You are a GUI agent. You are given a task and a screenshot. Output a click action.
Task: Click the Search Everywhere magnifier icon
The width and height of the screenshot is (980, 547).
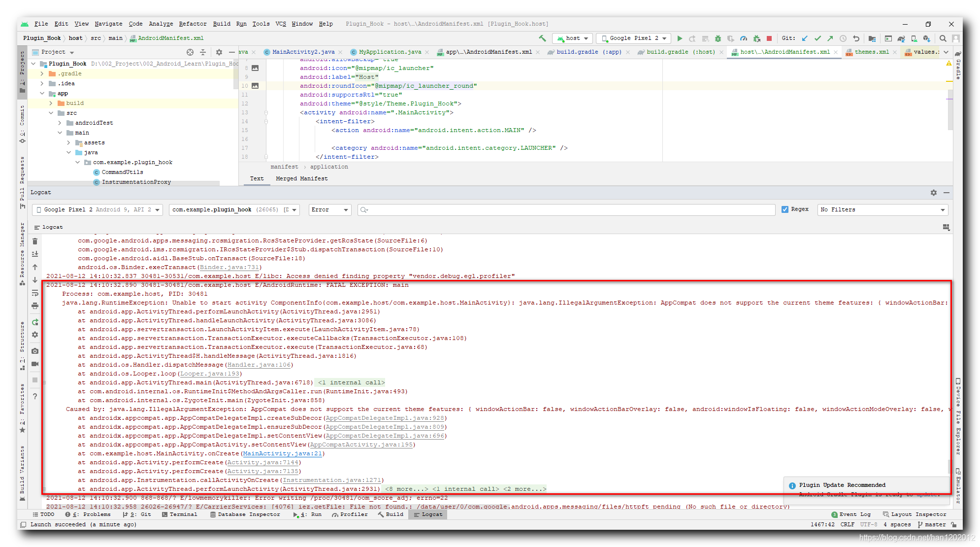tap(943, 38)
